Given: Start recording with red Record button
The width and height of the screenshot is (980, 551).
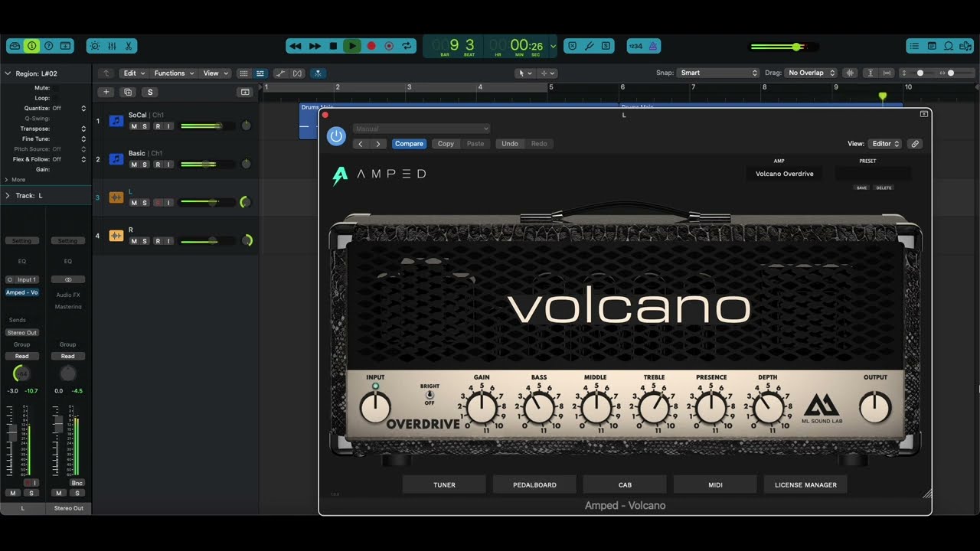Looking at the screenshot, I should coord(371,46).
